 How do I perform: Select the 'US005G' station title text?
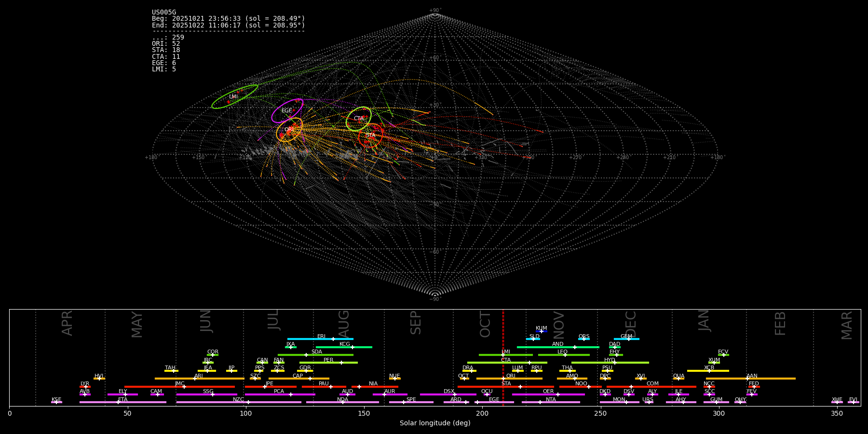click(164, 13)
